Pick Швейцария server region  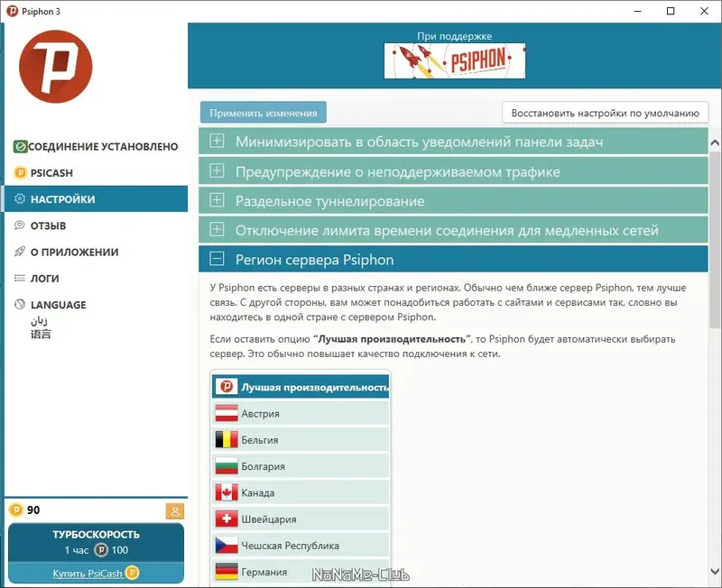(x=301, y=519)
